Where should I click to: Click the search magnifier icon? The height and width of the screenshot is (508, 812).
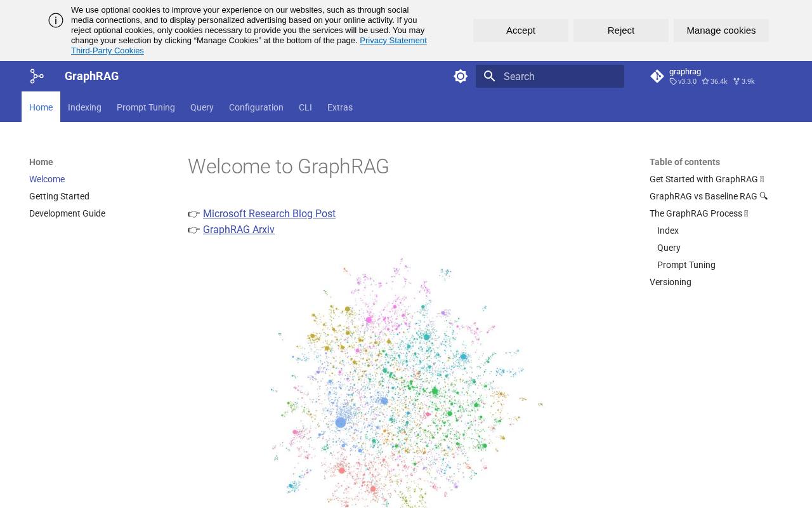pyautogui.click(x=490, y=76)
